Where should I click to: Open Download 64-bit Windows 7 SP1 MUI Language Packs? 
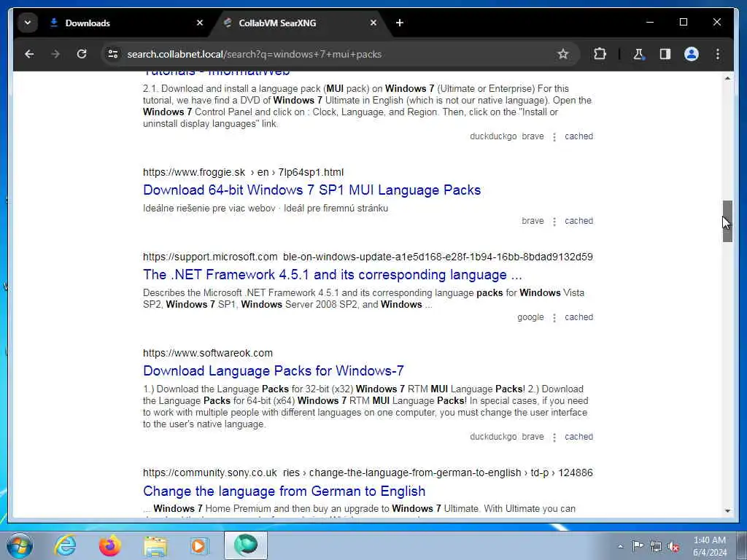(312, 190)
